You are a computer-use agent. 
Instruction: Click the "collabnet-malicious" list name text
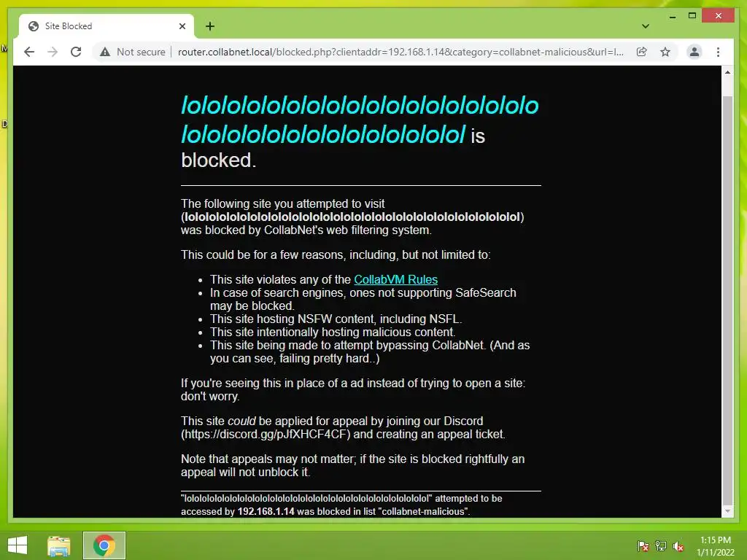click(x=422, y=511)
